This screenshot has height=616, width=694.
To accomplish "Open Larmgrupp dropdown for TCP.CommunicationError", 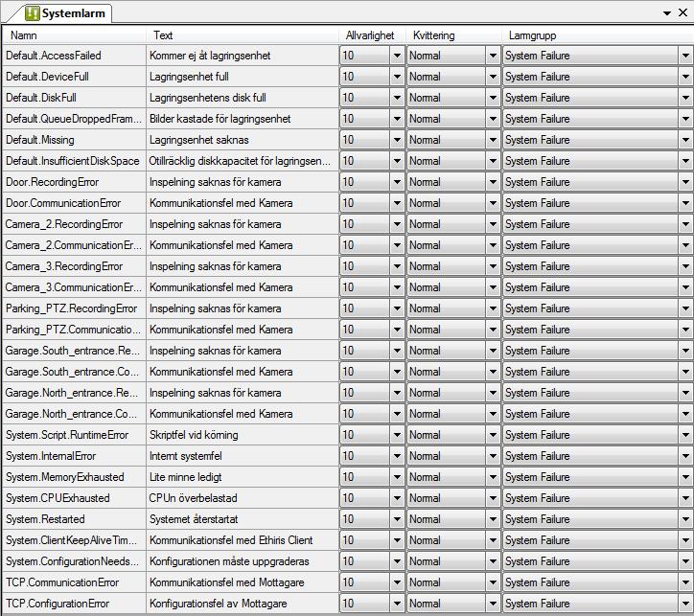I will [685, 582].
